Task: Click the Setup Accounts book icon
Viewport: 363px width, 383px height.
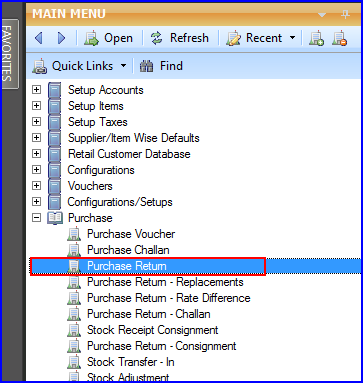Action: click(55, 90)
